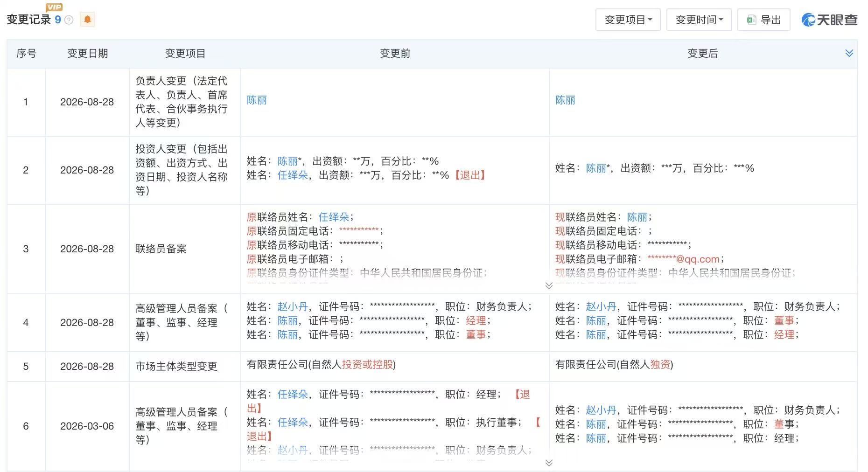Click the @qq.com email text in row 3
This screenshot has width=868, height=472.
point(684,259)
